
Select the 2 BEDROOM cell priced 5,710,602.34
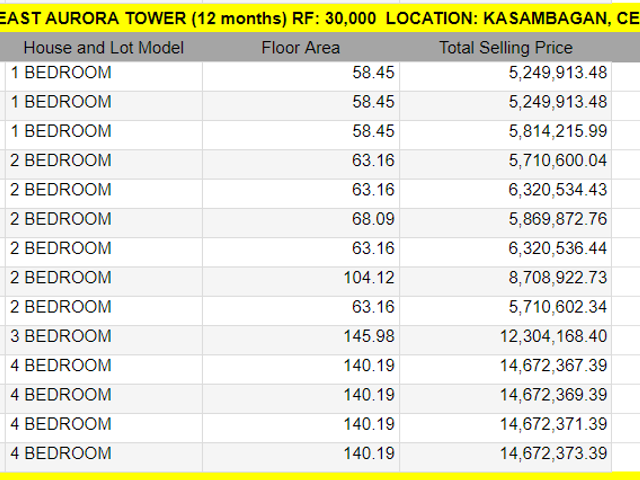[104, 311]
